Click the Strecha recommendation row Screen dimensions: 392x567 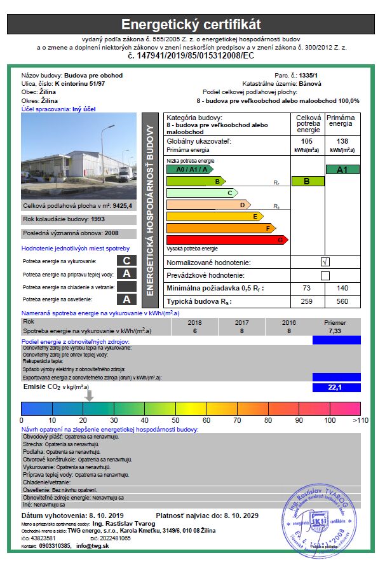tap(191, 444)
